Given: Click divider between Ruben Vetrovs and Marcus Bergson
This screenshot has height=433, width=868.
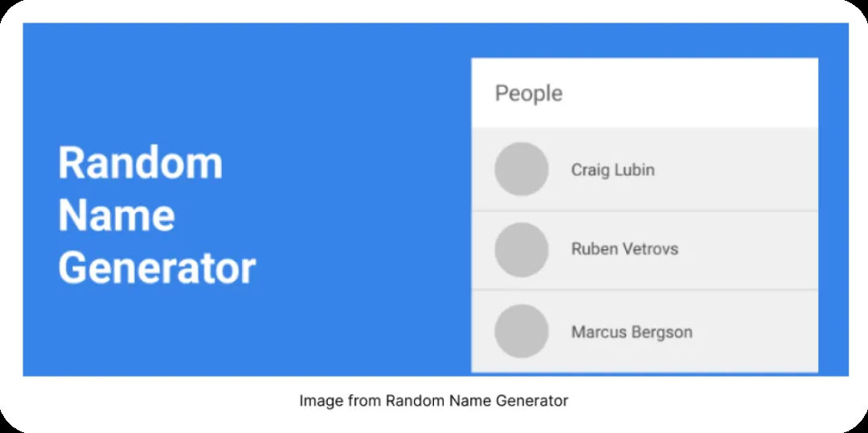Looking at the screenshot, I should click(645, 289).
